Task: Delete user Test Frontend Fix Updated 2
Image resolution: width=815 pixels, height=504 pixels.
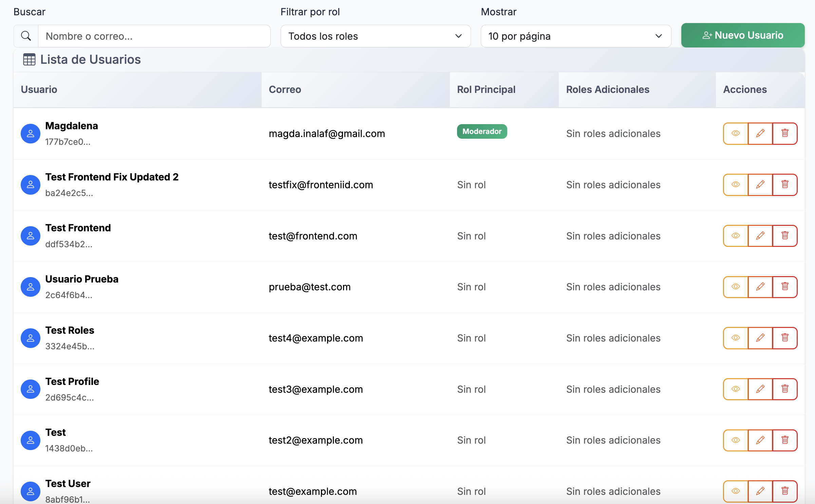Action: coord(785,185)
